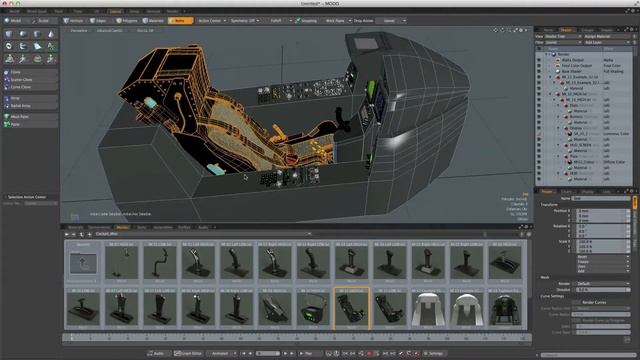Choose the Clone tool
Screen dimensions: 640x360
(30, 72)
